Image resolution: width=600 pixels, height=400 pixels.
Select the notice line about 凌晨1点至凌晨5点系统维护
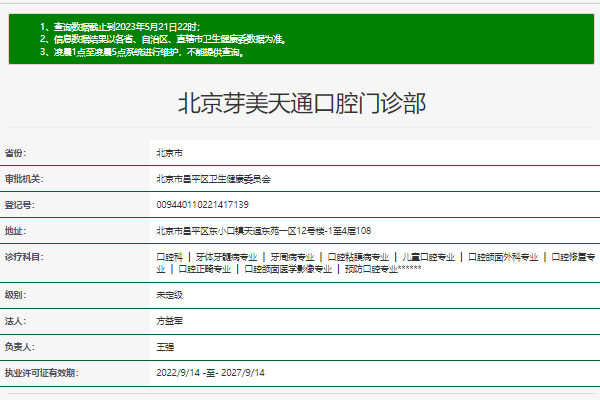(x=142, y=52)
